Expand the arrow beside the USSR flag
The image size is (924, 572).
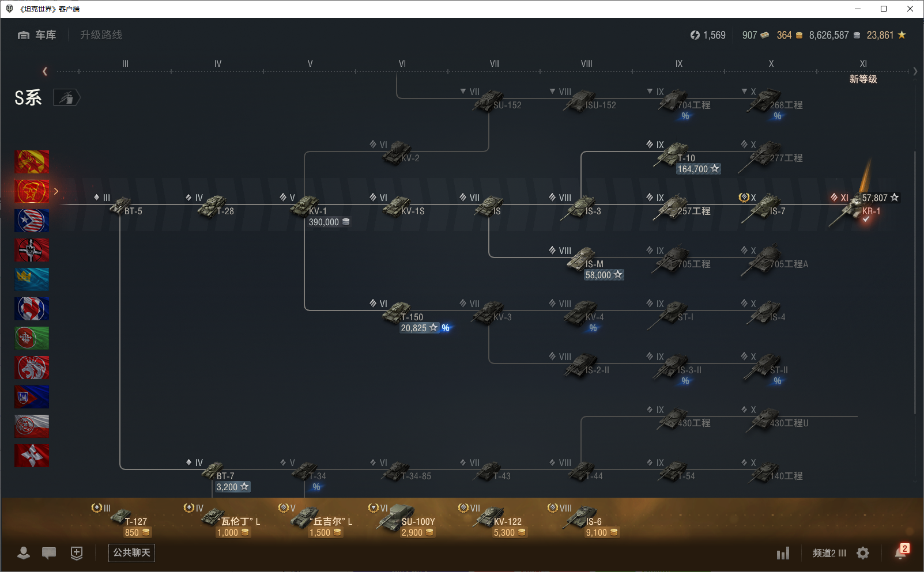56,191
